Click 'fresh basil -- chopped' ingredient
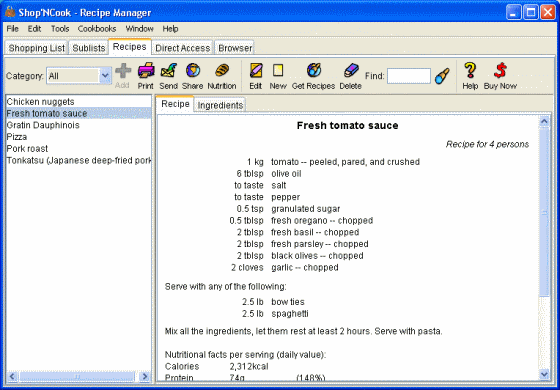 point(315,232)
